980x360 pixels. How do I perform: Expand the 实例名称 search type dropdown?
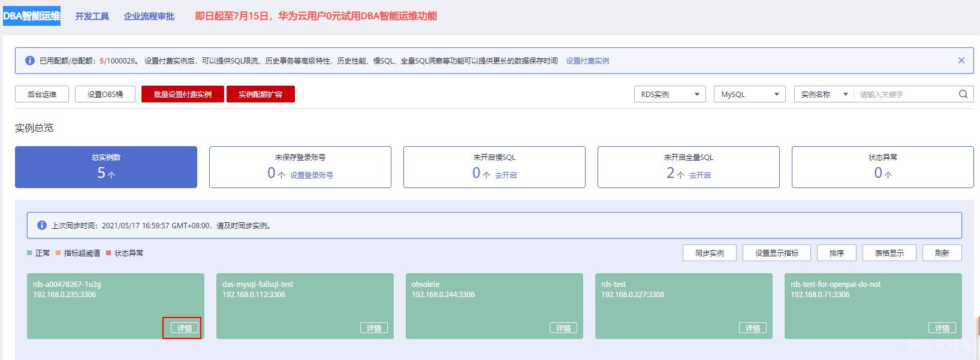tap(824, 94)
